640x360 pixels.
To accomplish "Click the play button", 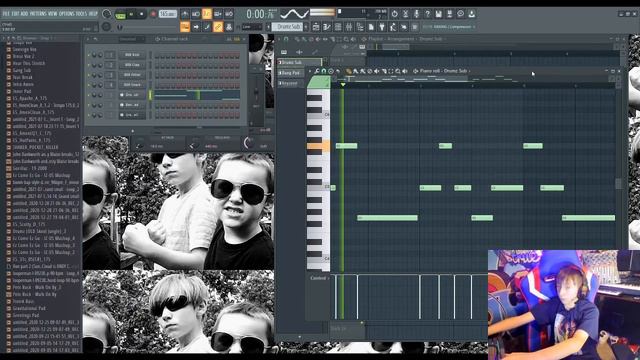I will coord(131,14).
